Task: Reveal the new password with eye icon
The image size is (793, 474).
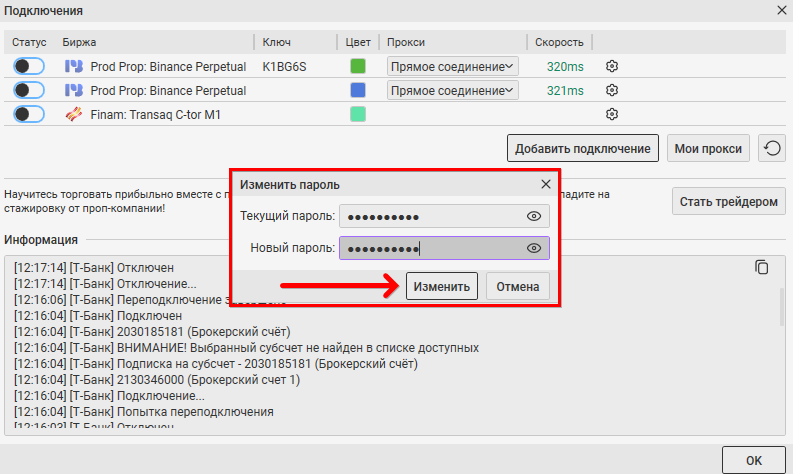Action: click(x=534, y=248)
